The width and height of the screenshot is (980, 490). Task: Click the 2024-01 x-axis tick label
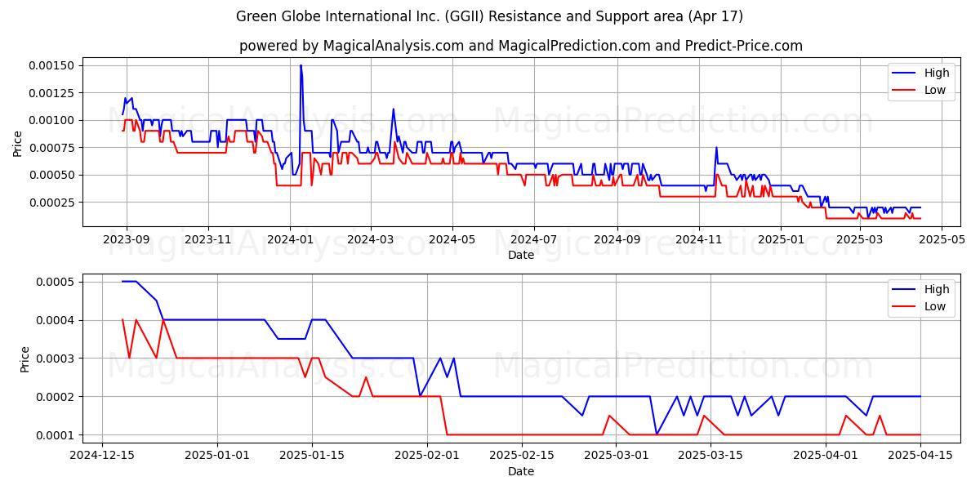[289, 240]
